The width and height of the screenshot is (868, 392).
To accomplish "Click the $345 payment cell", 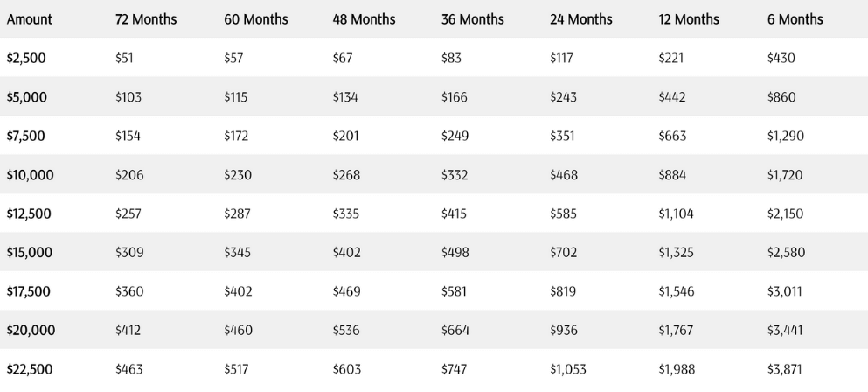I will coord(238,253).
